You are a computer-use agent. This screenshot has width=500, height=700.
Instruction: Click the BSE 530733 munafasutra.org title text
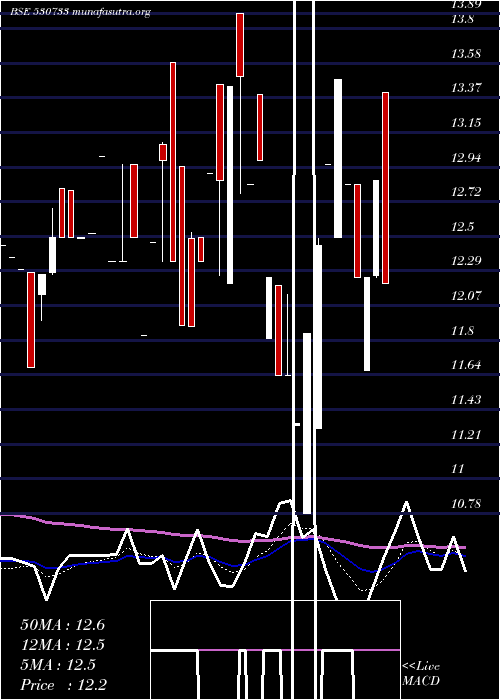pos(80,12)
